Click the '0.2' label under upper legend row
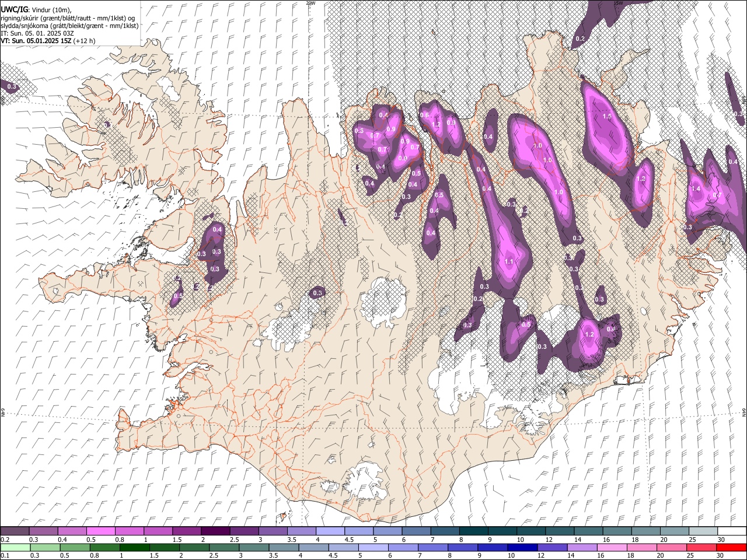Viewport: 747px width, 560px height. pos(5,540)
